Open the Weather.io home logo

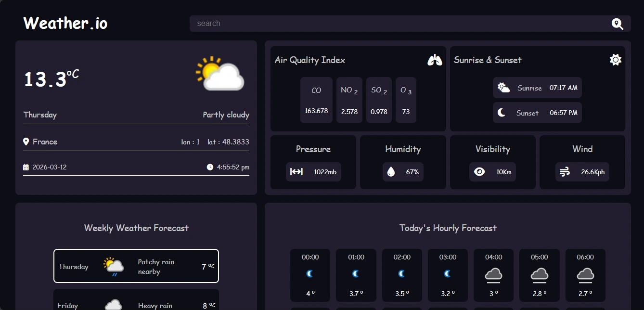pos(64,23)
